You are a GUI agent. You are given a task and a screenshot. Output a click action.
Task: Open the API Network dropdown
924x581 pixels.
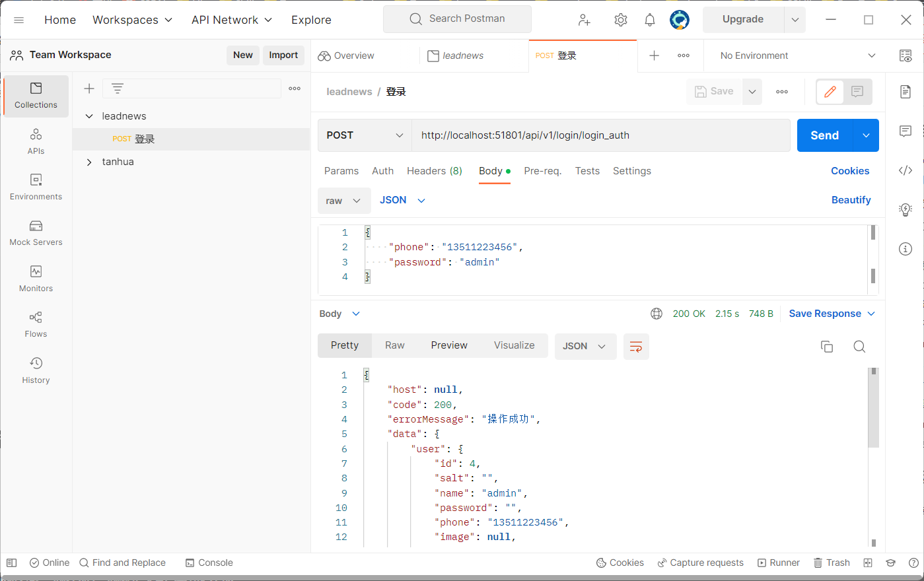tap(232, 20)
